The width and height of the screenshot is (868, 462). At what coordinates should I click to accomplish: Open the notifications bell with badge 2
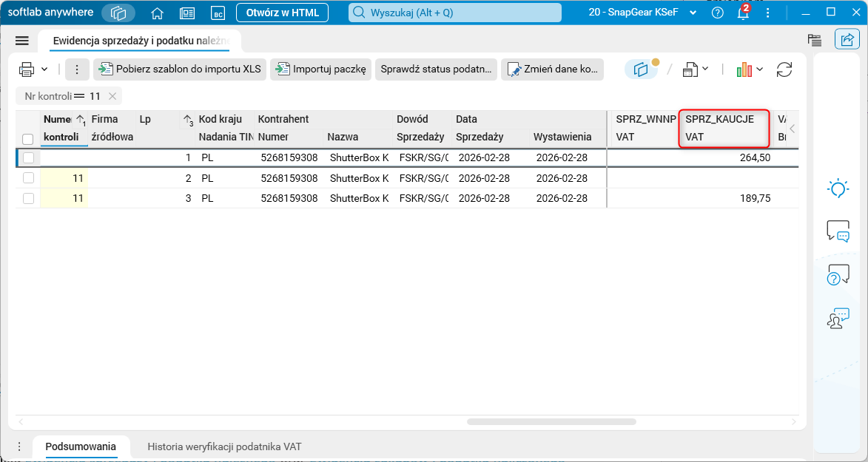[744, 13]
